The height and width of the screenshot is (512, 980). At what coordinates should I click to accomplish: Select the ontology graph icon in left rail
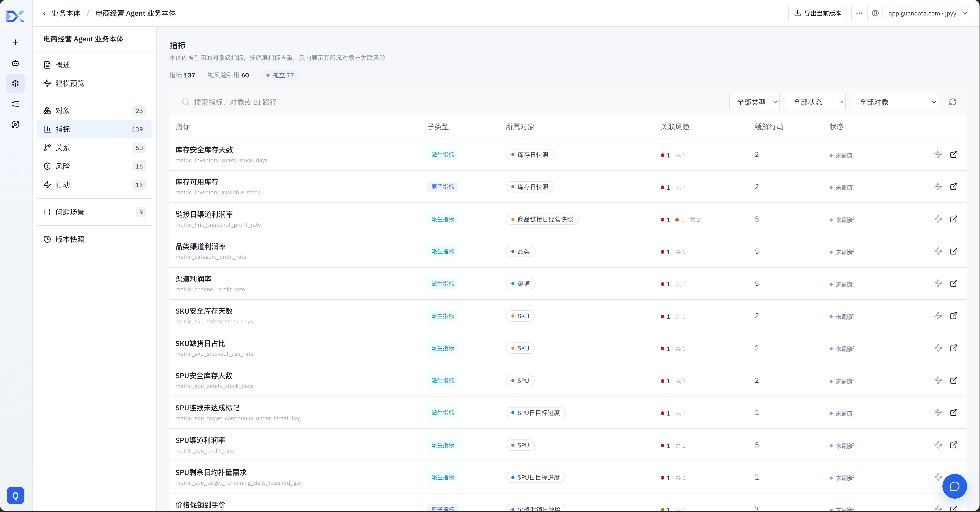tap(16, 83)
